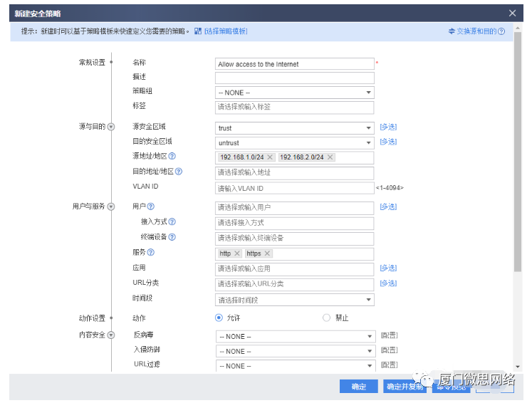Click the 标签 tag input field
The height and width of the screenshot is (403, 532).
coord(295,108)
